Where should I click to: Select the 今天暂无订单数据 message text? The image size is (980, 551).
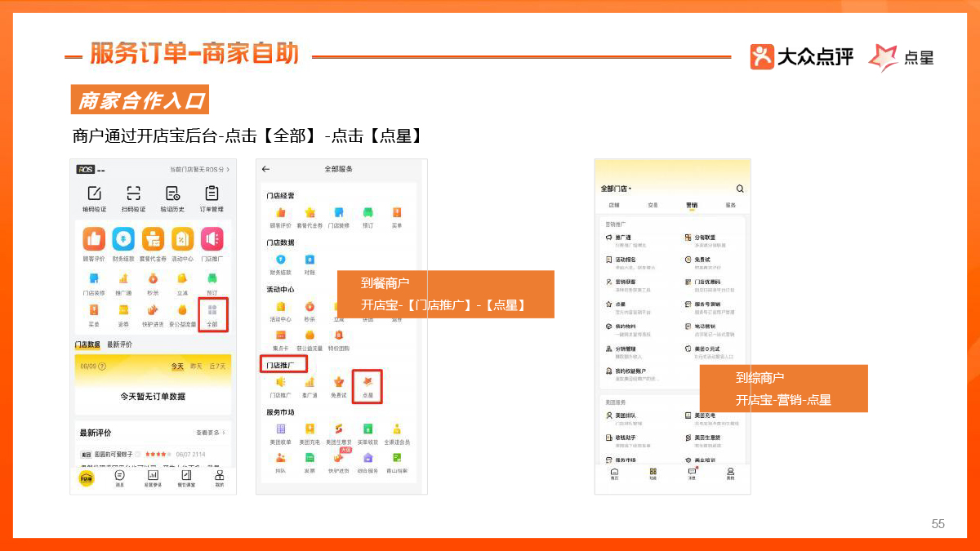tap(153, 396)
